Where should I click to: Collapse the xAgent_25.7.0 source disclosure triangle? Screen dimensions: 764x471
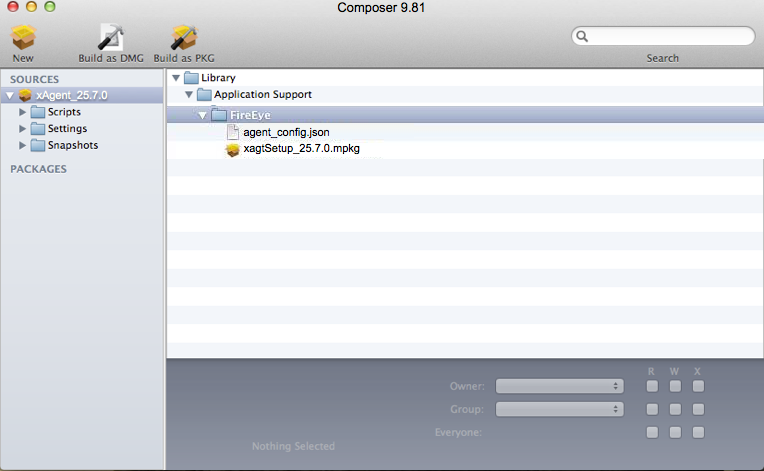click(x=9, y=95)
